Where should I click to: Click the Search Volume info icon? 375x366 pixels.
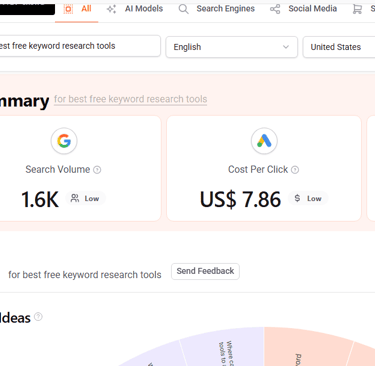tap(97, 170)
